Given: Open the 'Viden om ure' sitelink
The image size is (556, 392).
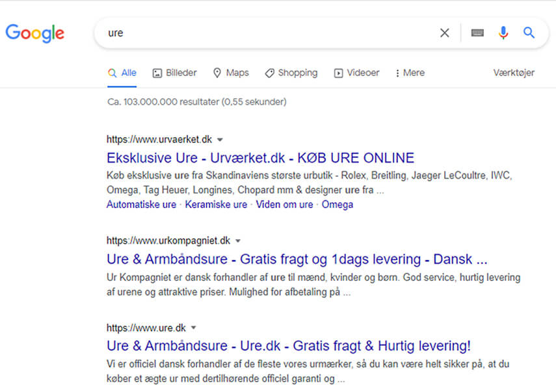Looking at the screenshot, I should point(284,205).
